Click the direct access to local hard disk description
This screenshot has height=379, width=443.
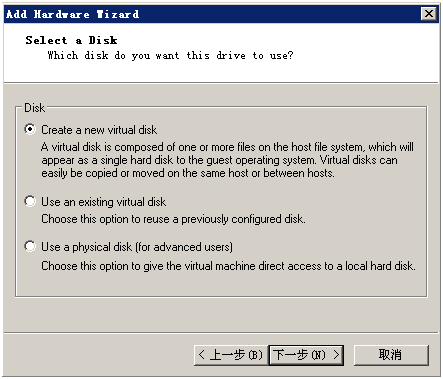228,266
